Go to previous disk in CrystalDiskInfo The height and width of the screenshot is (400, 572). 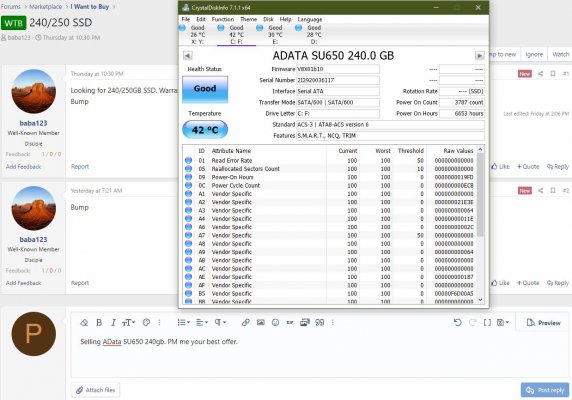point(188,55)
